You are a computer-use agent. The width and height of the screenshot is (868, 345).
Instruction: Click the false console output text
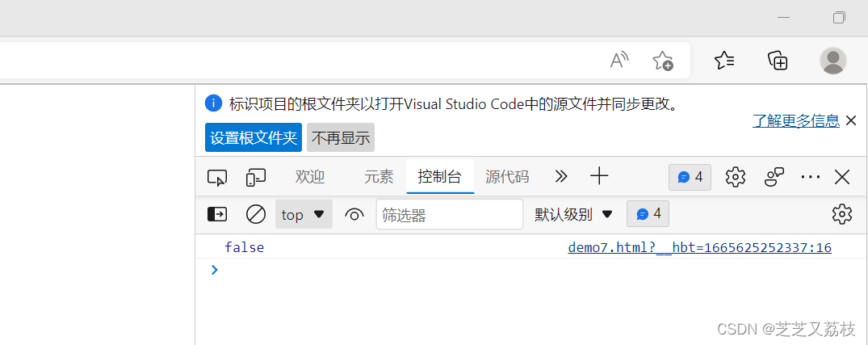point(244,247)
